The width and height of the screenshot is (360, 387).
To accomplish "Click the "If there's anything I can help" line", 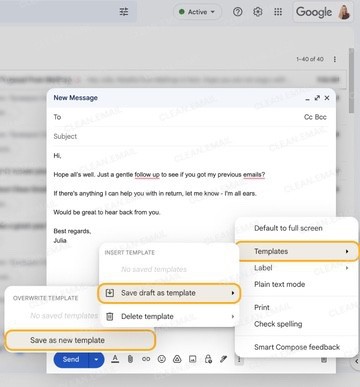I will pos(155,193).
